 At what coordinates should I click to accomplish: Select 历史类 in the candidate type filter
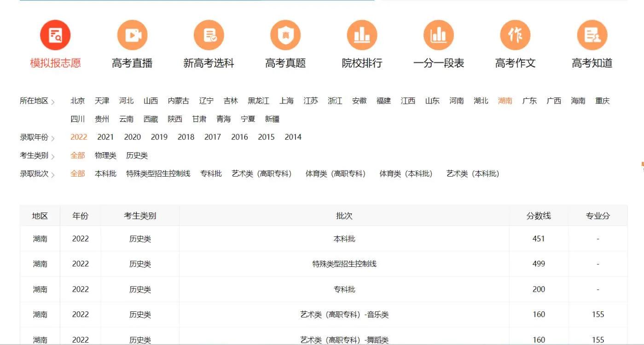coord(137,155)
